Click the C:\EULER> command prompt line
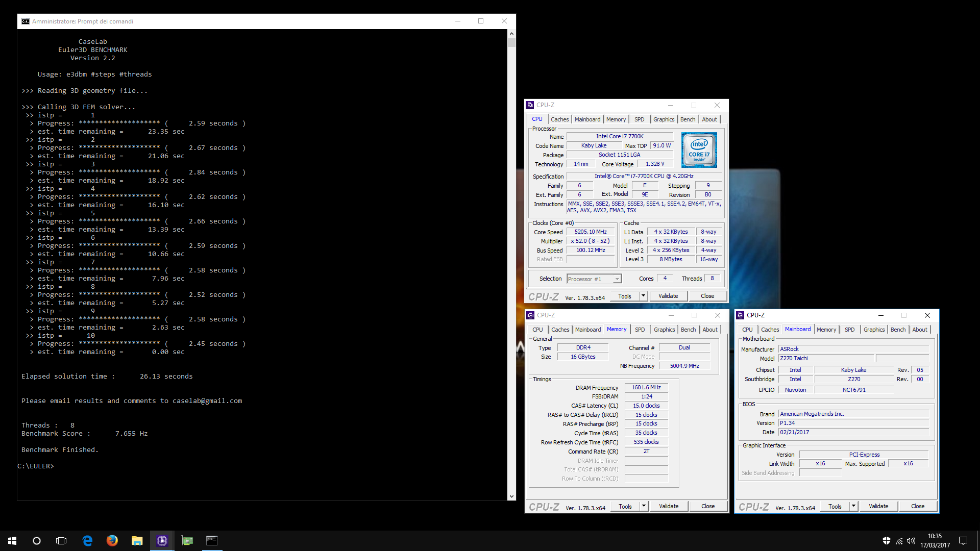This screenshot has width=980, height=551. pyautogui.click(x=36, y=466)
